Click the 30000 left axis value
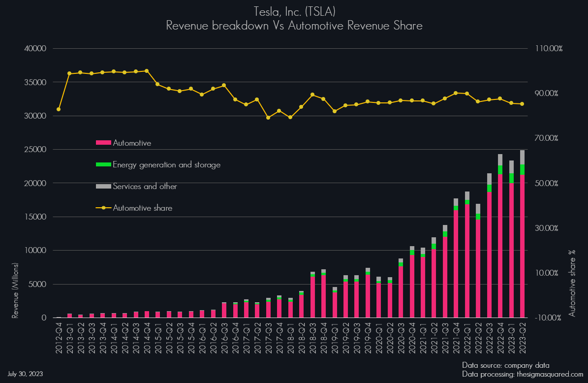Viewport: 588px width, 383px height. 35,116
